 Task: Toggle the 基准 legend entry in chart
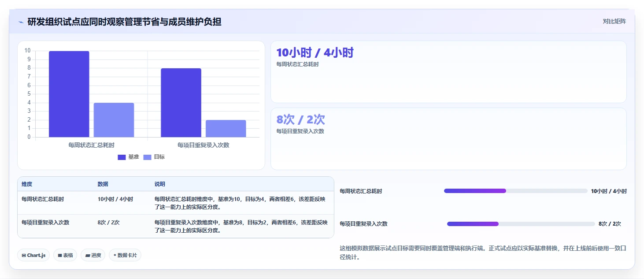128,157
